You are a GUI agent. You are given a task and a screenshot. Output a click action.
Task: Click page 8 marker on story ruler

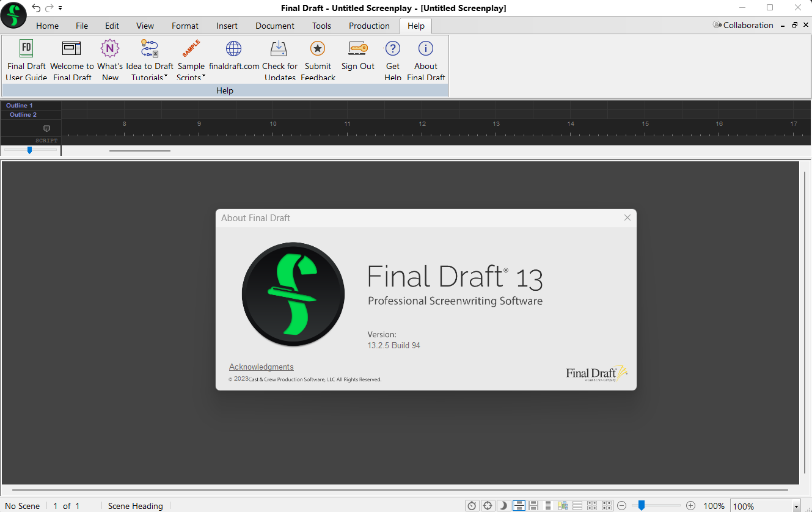125,123
